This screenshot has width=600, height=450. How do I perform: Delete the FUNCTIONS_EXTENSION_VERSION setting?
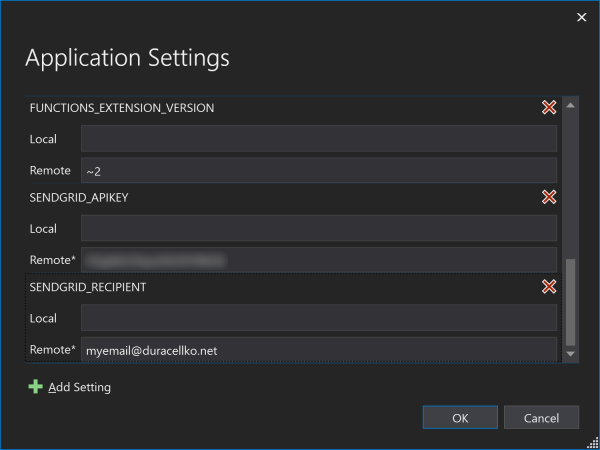click(548, 107)
